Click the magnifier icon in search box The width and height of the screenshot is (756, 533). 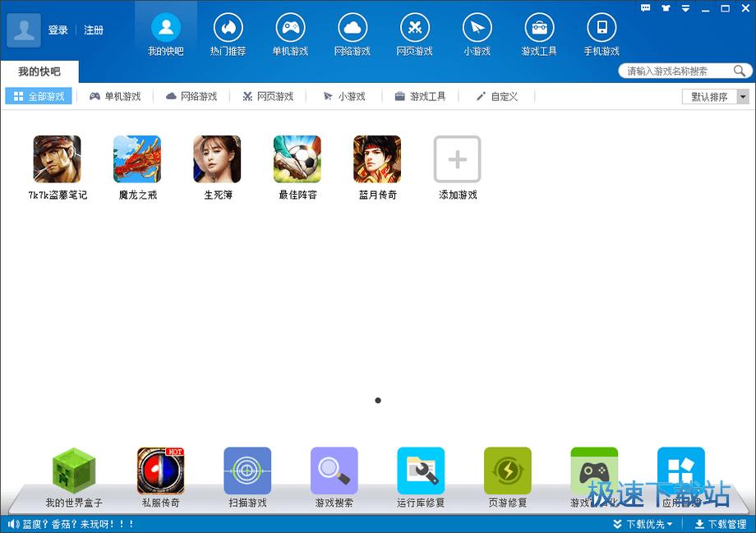pos(740,71)
